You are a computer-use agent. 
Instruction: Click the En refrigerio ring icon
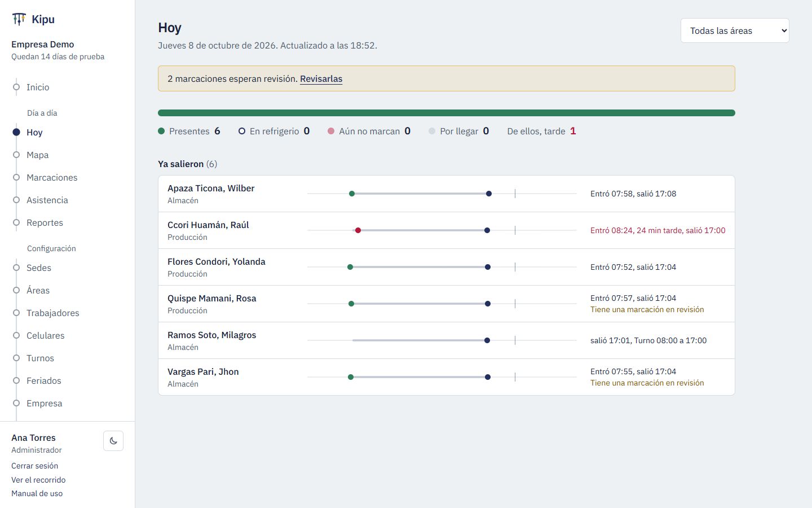coord(242,131)
